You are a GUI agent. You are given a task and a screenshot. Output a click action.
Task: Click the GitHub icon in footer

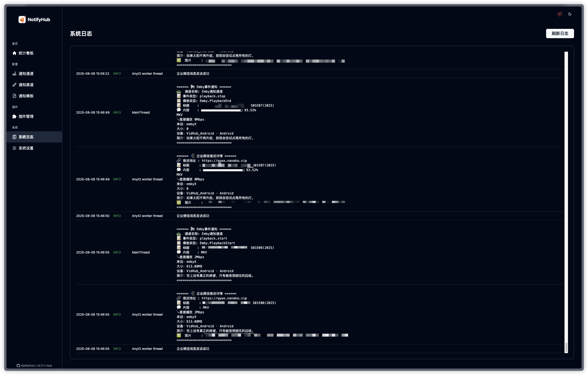18,365
